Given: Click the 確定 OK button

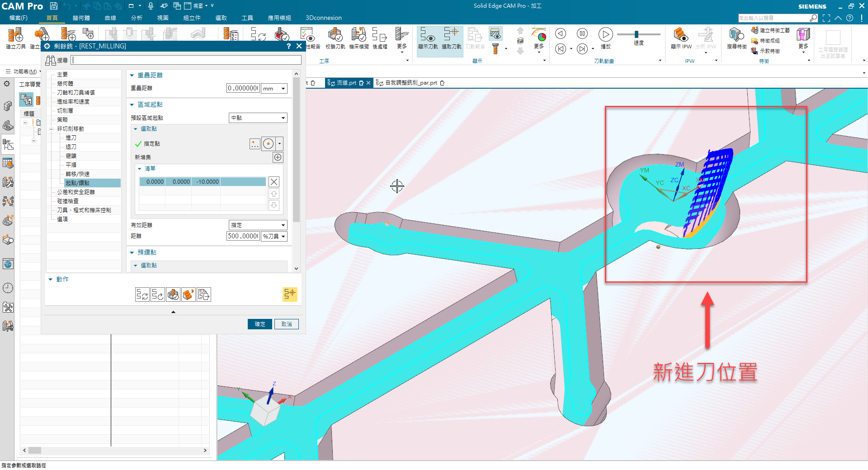Looking at the screenshot, I should pyautogui.click(x=260, y=324).
